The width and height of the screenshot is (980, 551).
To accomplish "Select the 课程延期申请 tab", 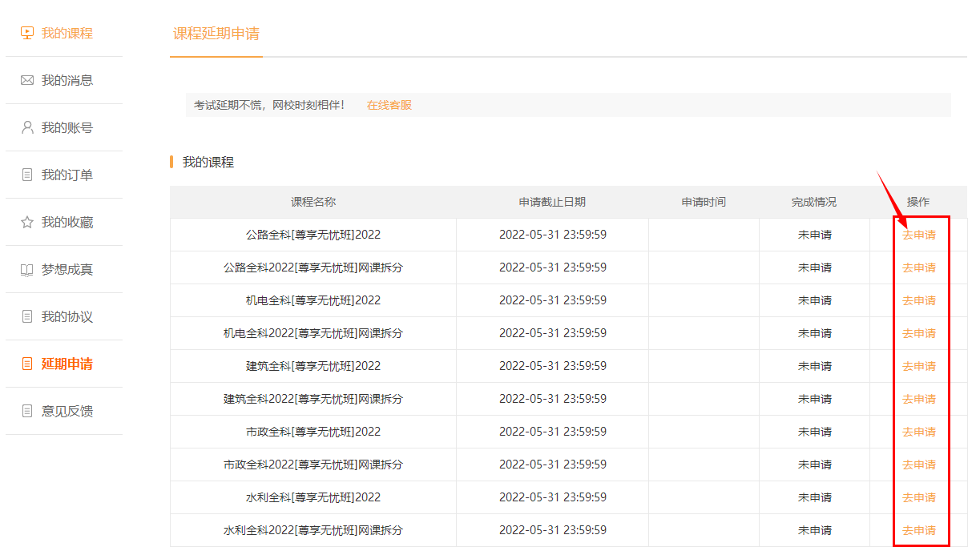I will [216, 34].
